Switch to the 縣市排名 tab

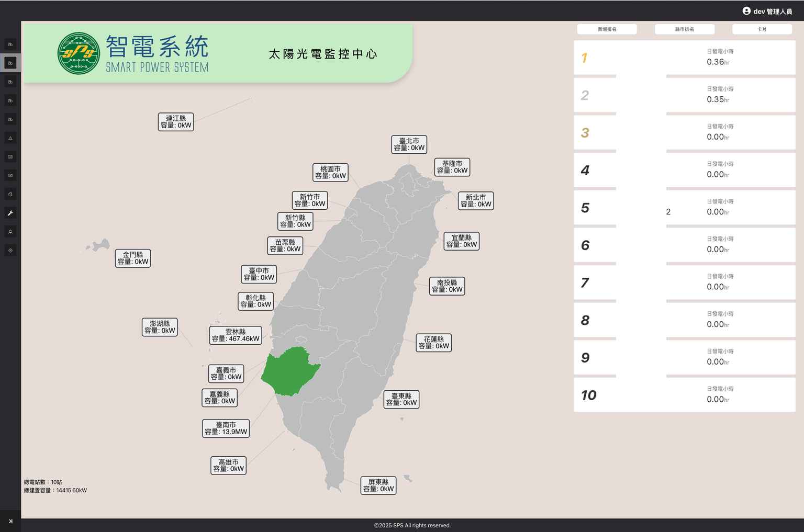click(x=685, y=29)
